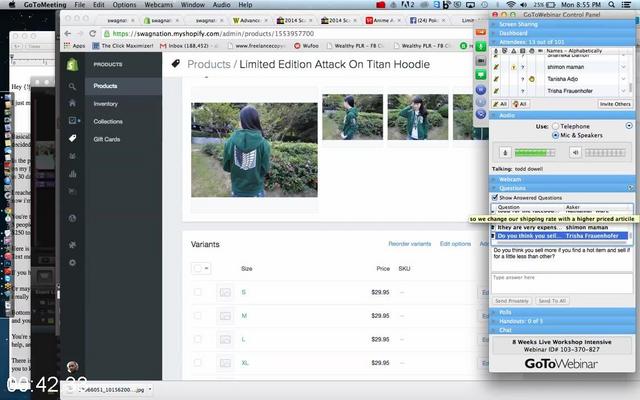Check the size XL variant checkbox
The width and height of the screenshot is (640, 400).
pos(198,362)
